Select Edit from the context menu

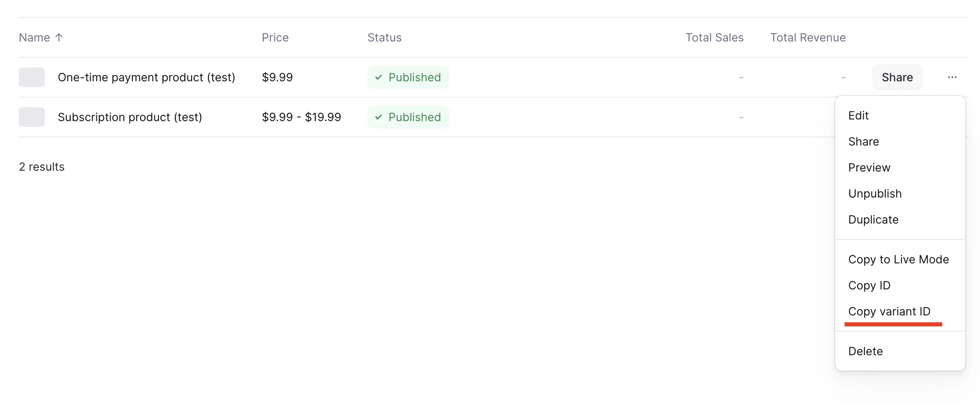[x=858, y=116]
